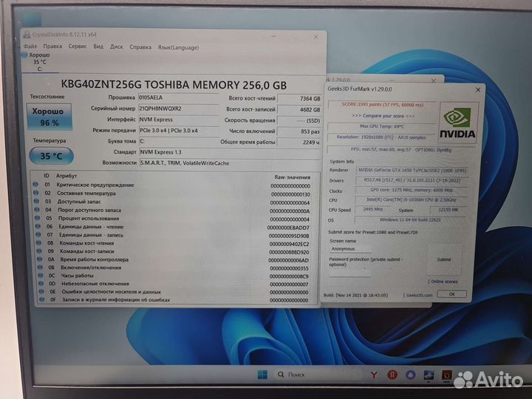Click the NVIDIA logo in FurMark
Screen dimensions: 532x399
(x=457, y=123)
